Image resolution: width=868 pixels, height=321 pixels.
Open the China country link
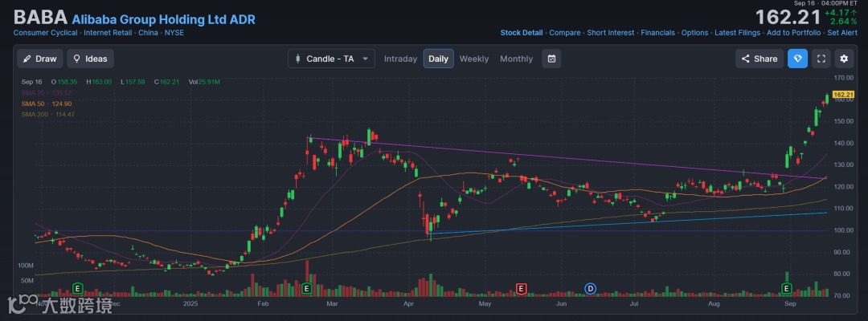(x=148, y=33)
